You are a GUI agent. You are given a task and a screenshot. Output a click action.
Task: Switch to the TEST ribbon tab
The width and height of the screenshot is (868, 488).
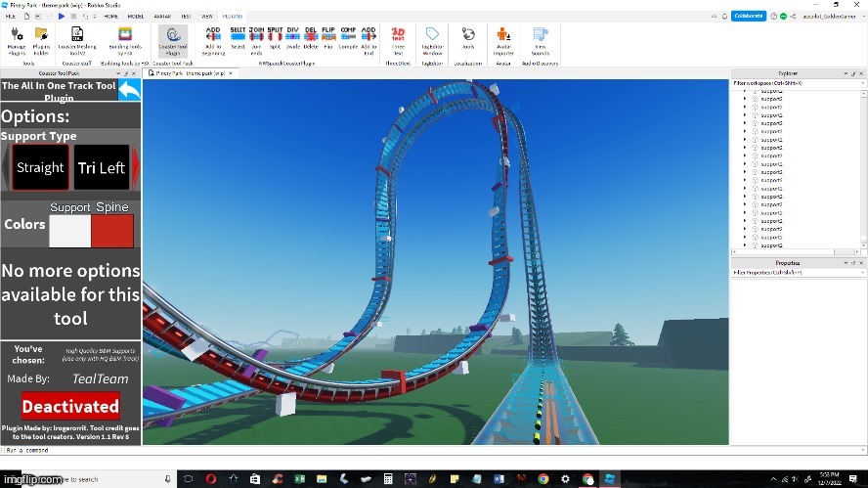point(186,16)
